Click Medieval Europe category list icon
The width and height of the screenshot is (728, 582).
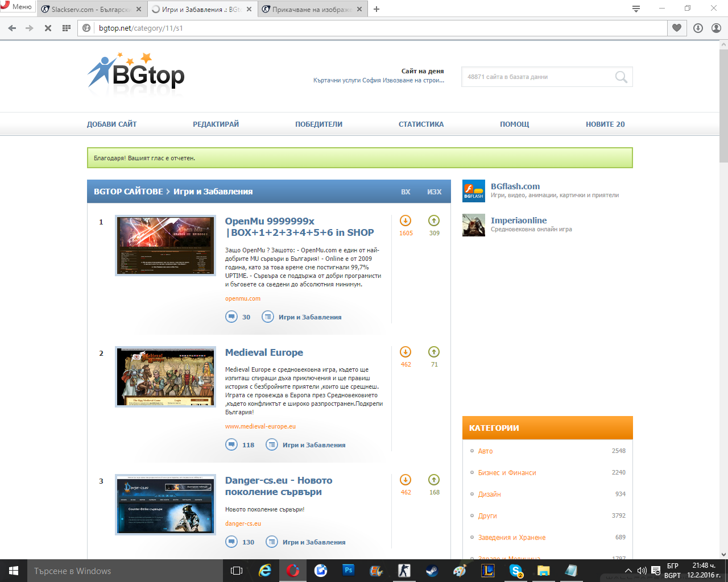click(x=272, y=444)
